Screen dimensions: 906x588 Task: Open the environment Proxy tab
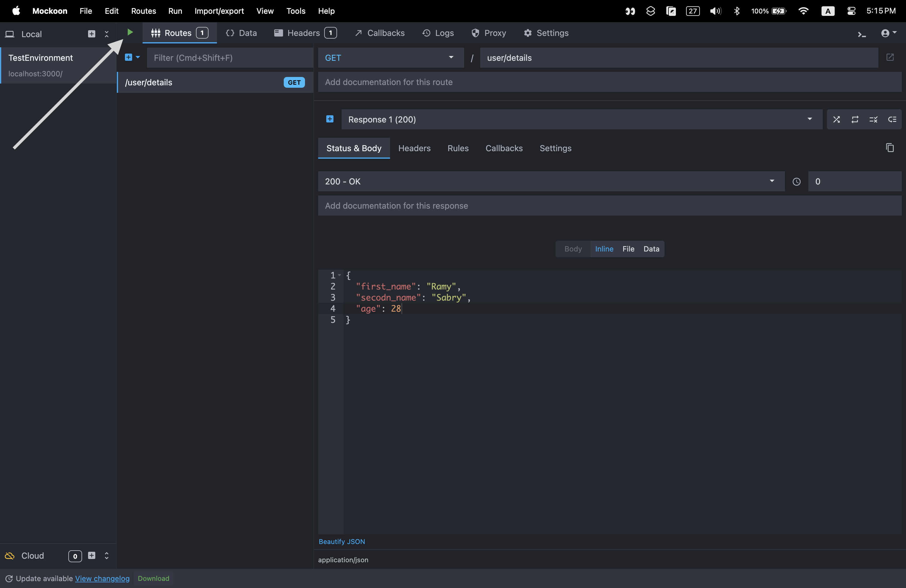[488, 33]
